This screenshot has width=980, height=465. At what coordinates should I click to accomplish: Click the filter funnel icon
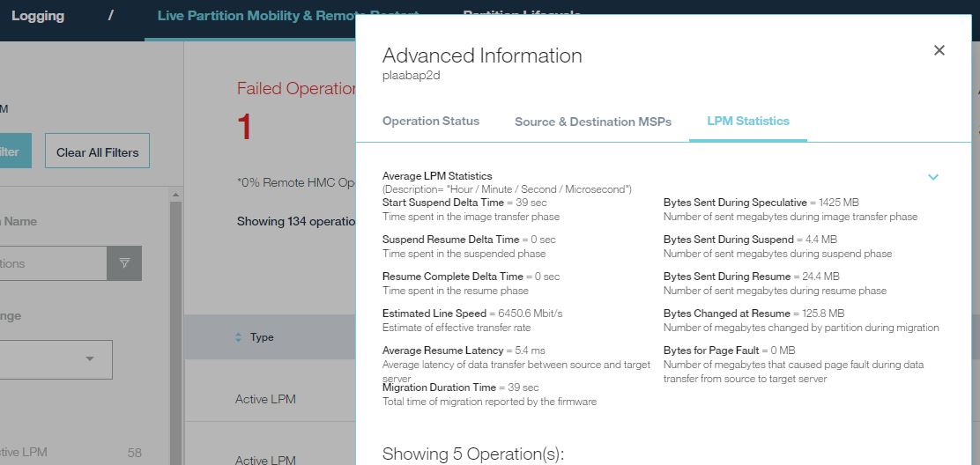click(124, 263)
